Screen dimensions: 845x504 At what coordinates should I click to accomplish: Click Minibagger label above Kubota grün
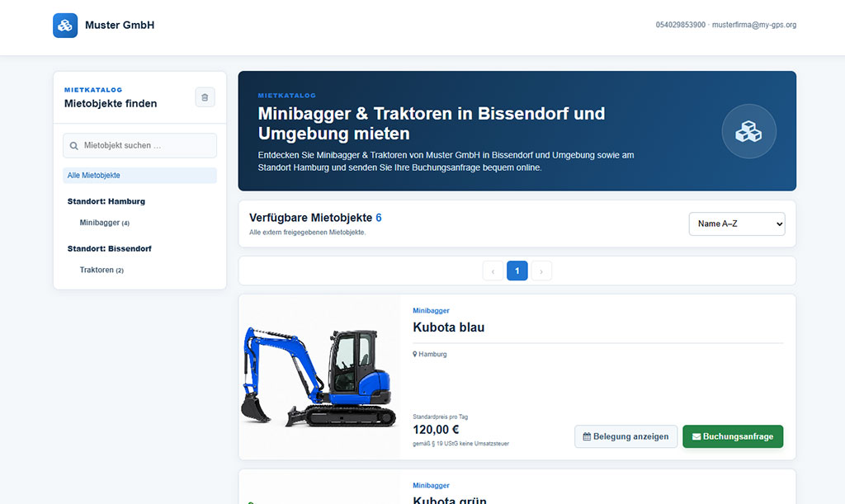pos(431,486)
